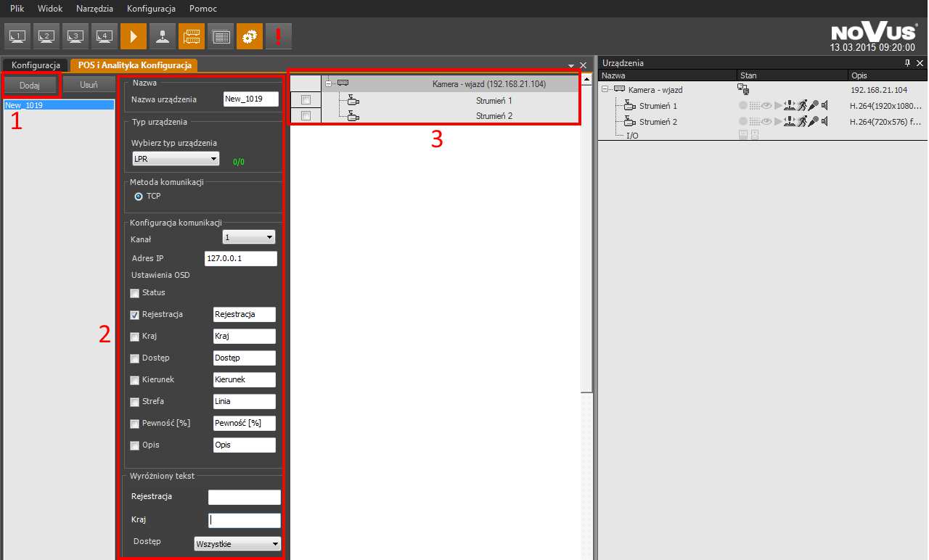This screenshot has width=929, height=560.
Task: Enable the Strefa OSD checkbox
Action: [134, 402]
